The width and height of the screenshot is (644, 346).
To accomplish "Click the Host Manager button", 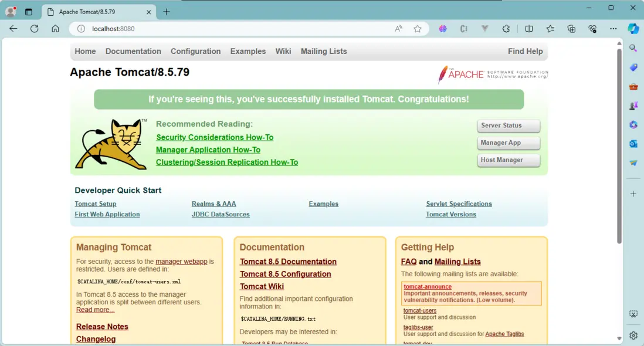I will 509,160.
